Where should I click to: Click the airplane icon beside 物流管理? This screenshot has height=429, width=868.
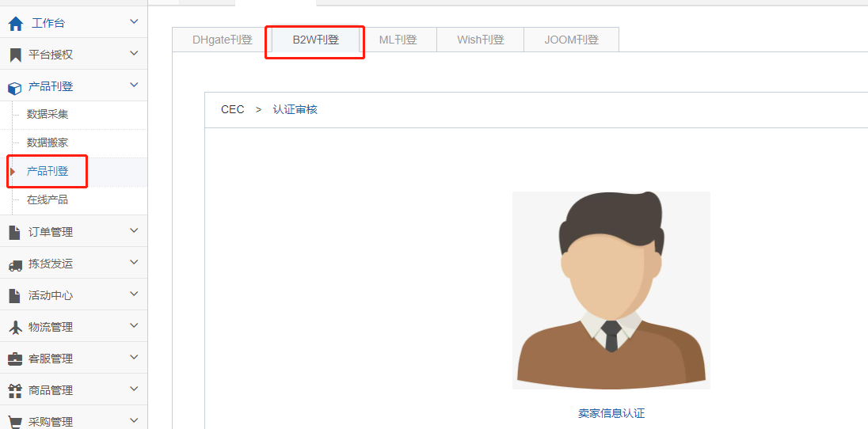(16, 327)
